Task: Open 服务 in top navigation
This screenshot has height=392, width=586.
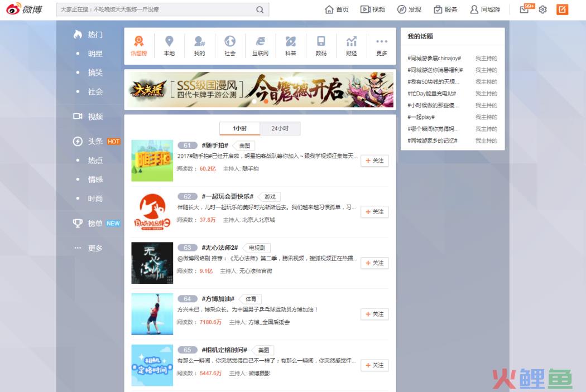Action: pos(445,9)
